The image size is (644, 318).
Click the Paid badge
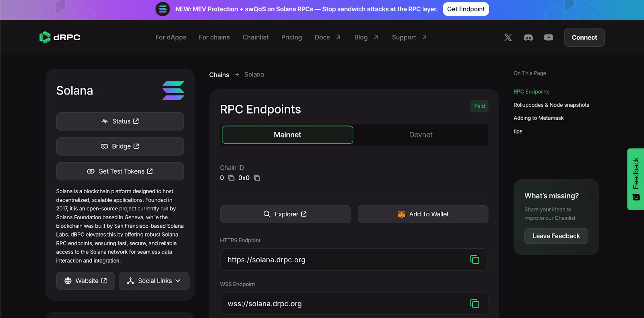479,106
